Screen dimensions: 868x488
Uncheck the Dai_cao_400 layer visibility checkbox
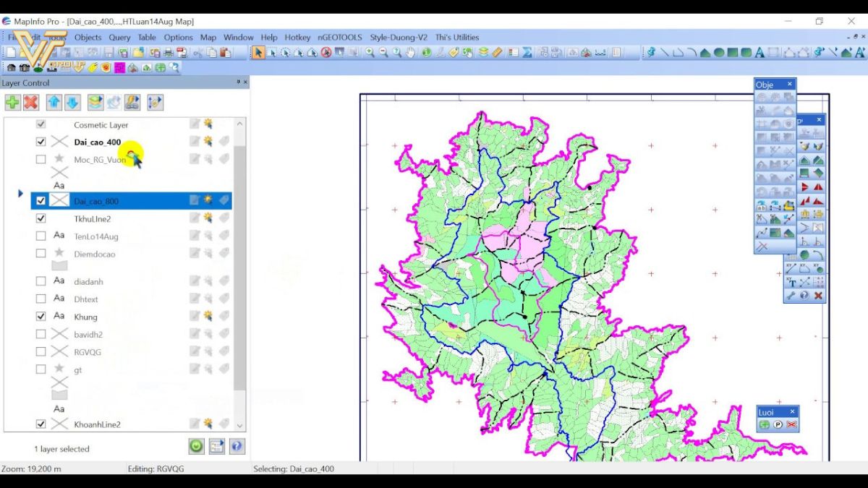coord(41,142)
